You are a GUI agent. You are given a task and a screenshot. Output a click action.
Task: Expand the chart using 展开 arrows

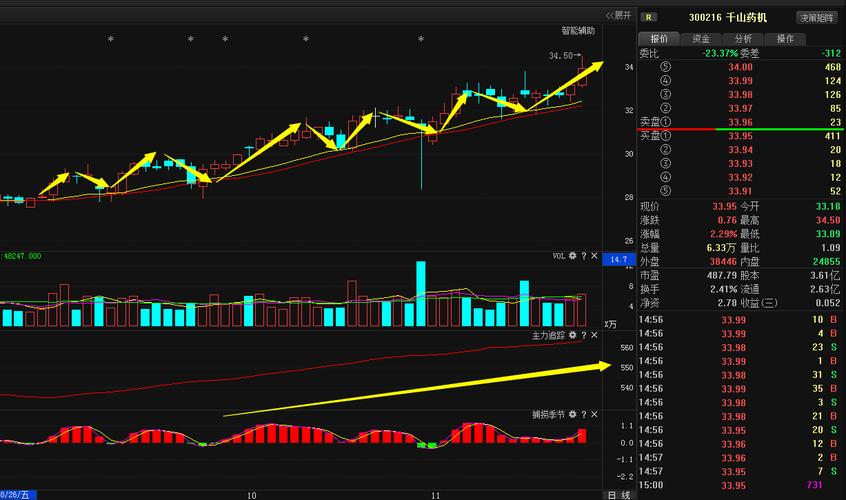click(x=619, y=15)
